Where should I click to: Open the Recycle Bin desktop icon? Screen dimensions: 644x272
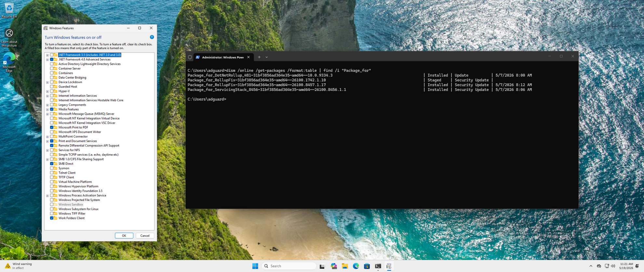[x=9, y=10]
